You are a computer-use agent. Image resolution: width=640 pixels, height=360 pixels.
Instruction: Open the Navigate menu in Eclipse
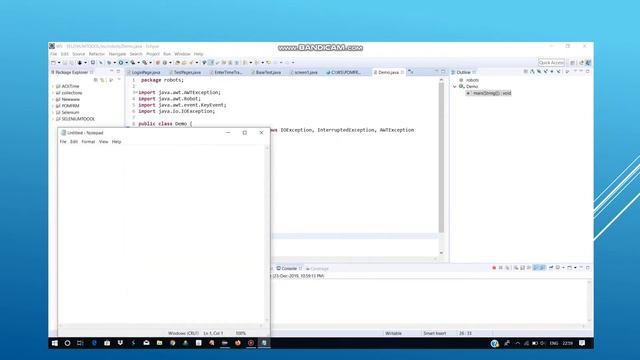(117, 54)
